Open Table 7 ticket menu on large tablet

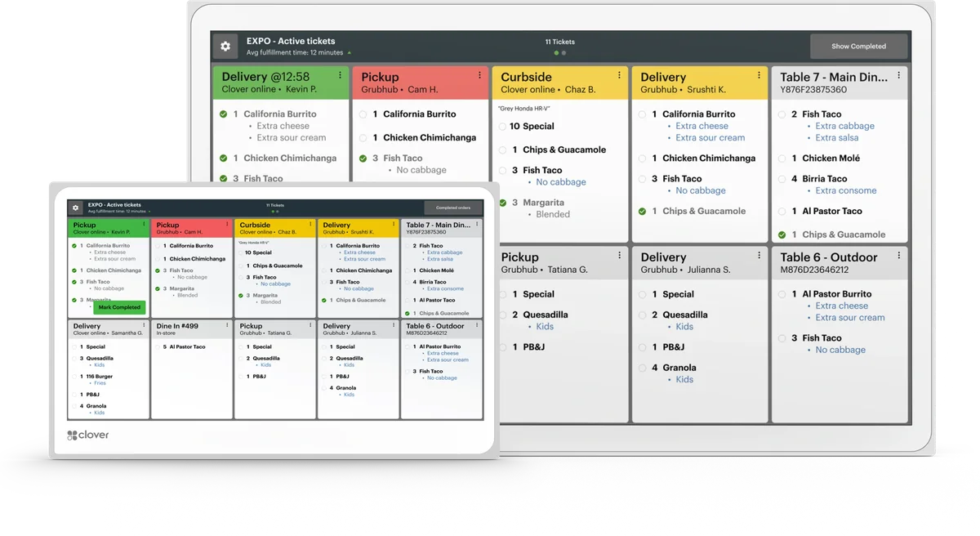pos(898,76)
